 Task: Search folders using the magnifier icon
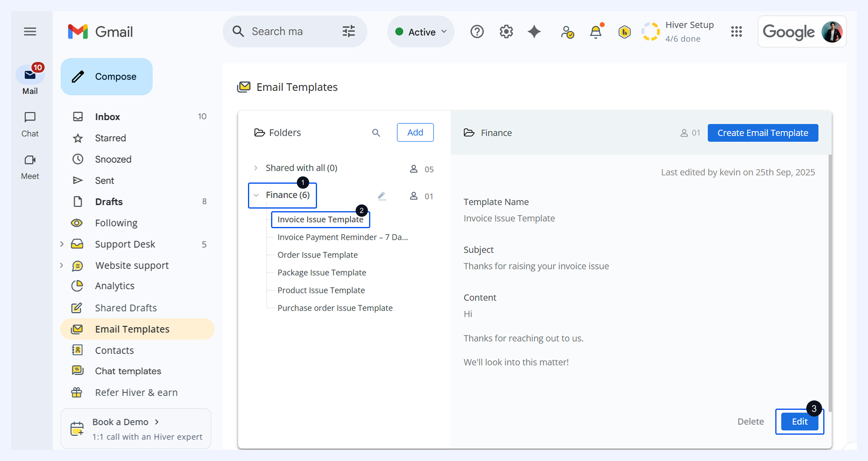point(376,133)
